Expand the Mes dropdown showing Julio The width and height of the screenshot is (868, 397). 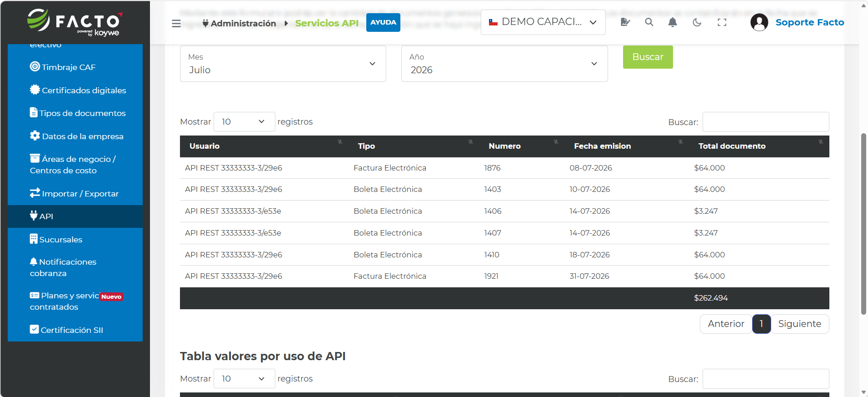point(283,64)
